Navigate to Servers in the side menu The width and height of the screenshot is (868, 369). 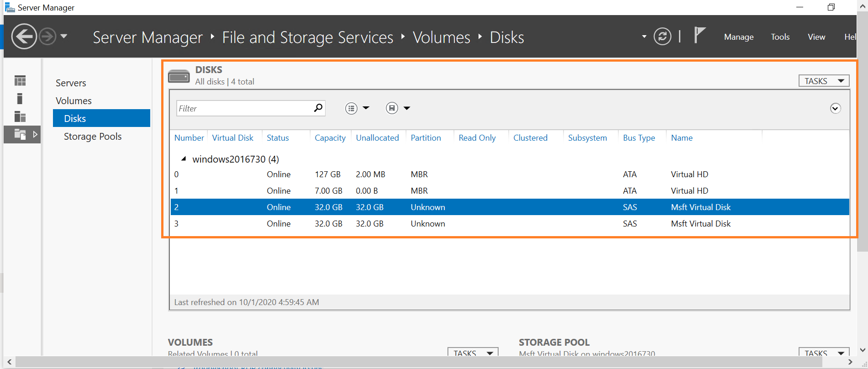[x=71, y=83]
